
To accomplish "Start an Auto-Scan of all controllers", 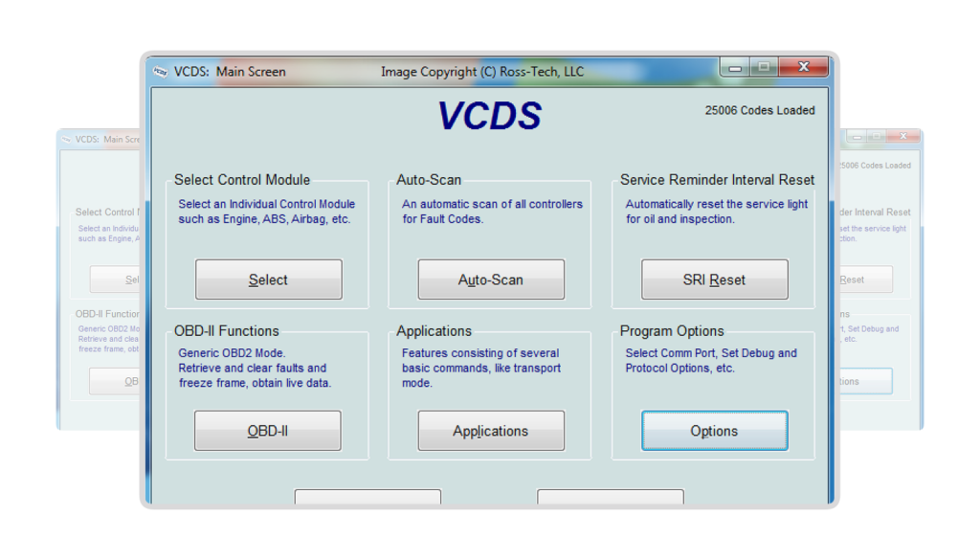I will pyautogui.click(x=491, y=279).
